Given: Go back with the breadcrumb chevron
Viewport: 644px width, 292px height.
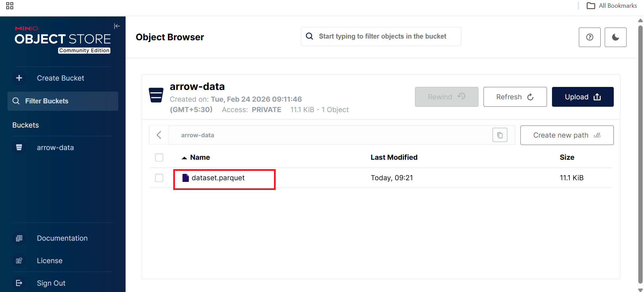Looking at the screenshot, I should coord(159,135).
